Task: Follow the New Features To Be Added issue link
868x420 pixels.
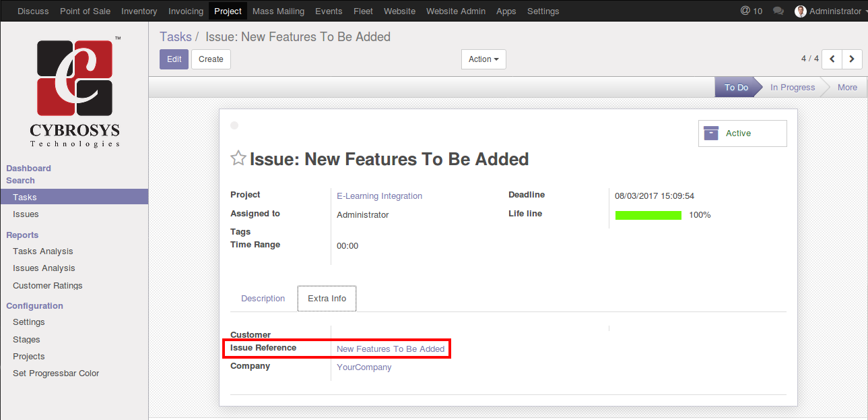Action: coord(391,349)
